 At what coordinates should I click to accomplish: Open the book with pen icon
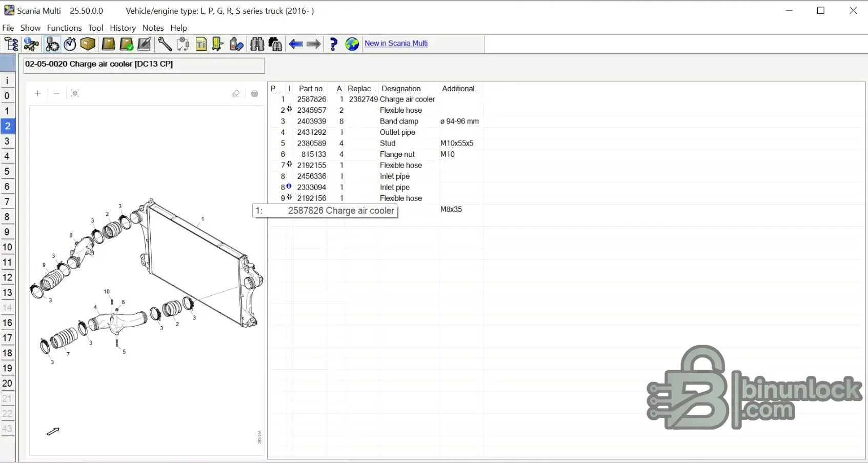[x=145, y=44]
